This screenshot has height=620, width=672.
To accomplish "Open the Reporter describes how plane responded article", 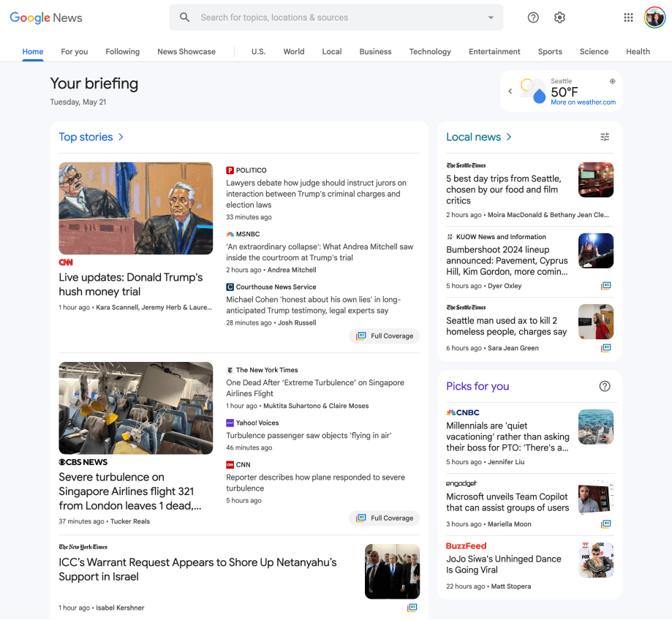I will (315, 483).
